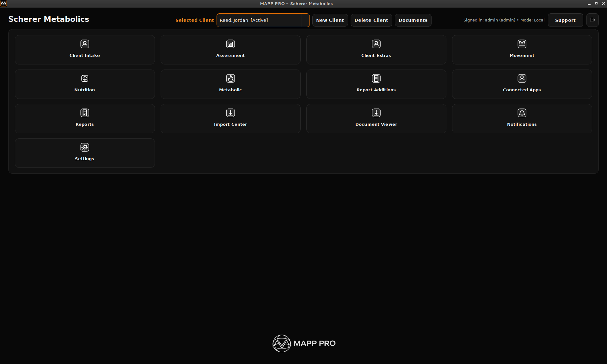
Task: Click the Scherer Metabolics heading
Action: coord(49,19)
